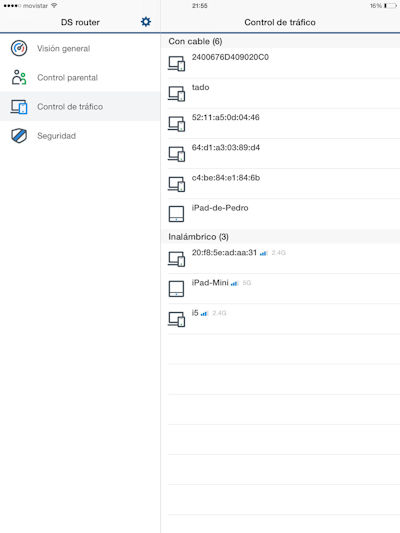Open the settings gear icon
Viewport: 400px width, 533px height.
(x=146, y=22)
